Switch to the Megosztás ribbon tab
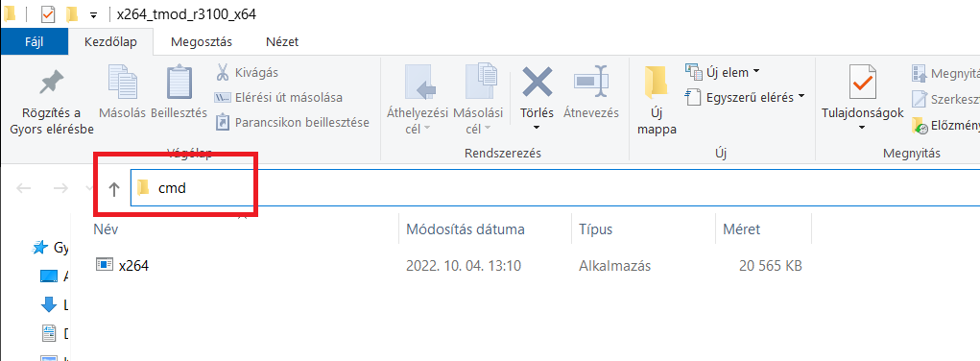Image resolution: width=980 pixels, height=361 pixels. (202, 42)
